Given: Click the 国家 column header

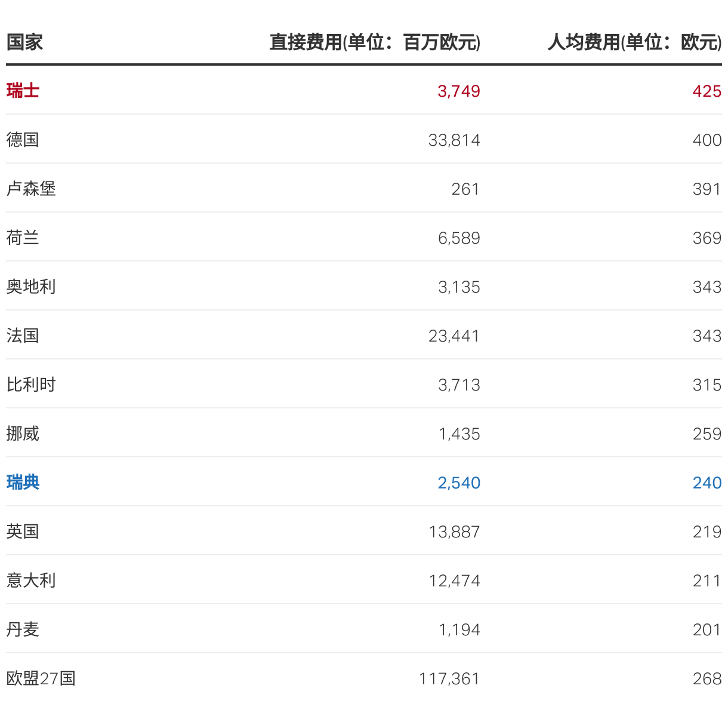Looking at the screenshot, I should [24, 42].
